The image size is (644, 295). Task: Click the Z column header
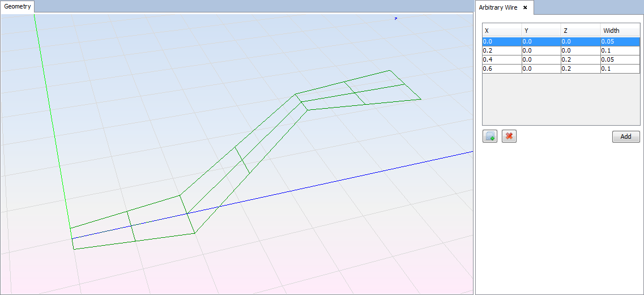pyautogui.click(x=581, y=31)
